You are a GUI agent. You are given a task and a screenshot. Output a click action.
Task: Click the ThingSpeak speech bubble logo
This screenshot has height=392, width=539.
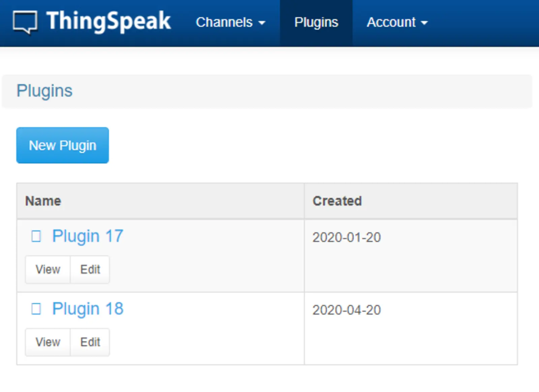point(25,22)
